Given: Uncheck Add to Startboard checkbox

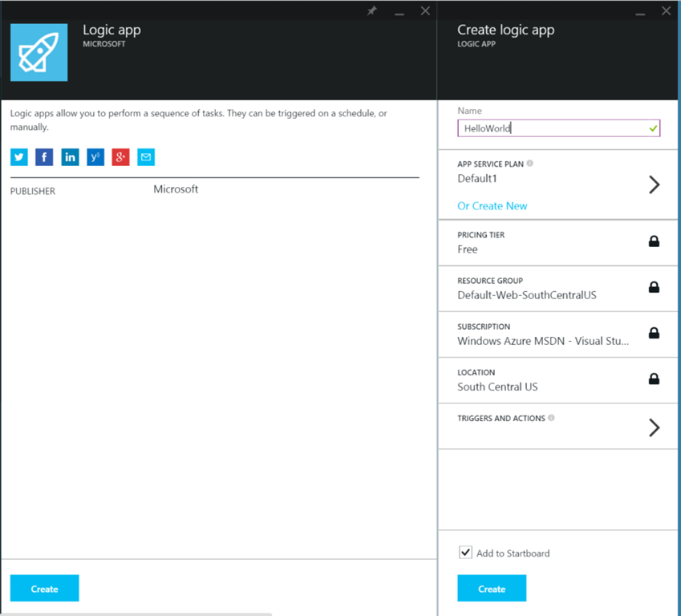Looking at the screenshot, I should pyautogui.click(x=465, y=553).
